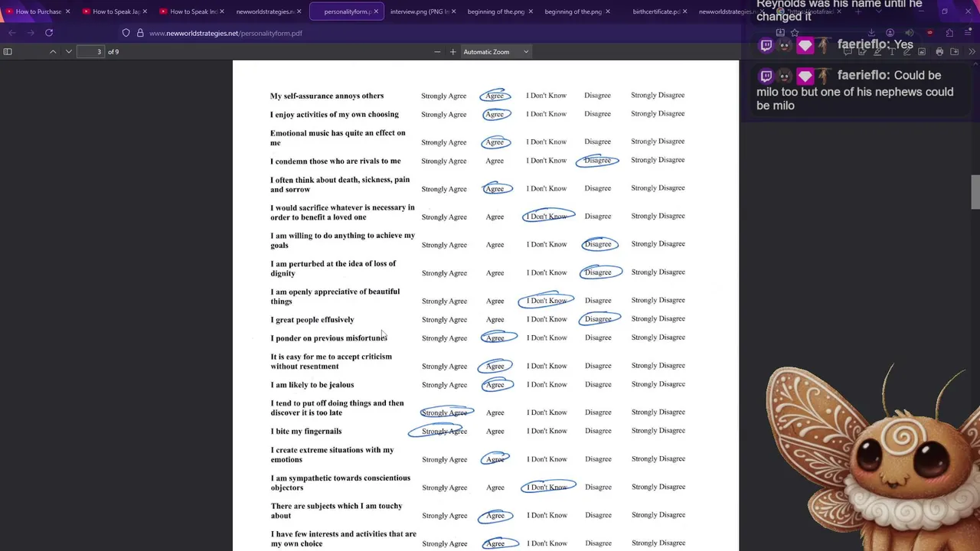Select PDF draw tool

907,51
